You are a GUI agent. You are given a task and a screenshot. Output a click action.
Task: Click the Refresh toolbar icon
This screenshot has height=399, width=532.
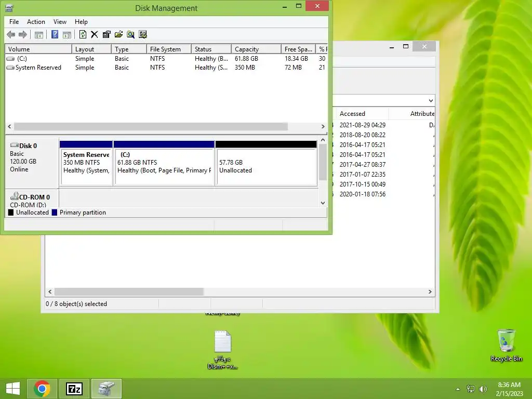[x=83, y=34]
